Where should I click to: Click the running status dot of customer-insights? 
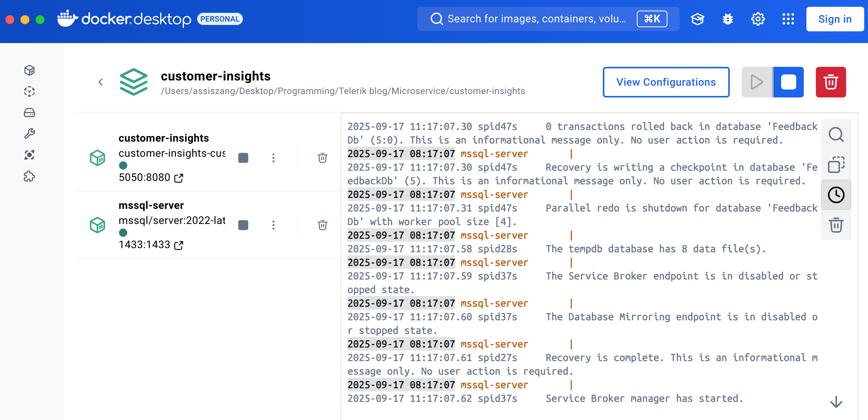pyautogui.click(x=123, y=165)
